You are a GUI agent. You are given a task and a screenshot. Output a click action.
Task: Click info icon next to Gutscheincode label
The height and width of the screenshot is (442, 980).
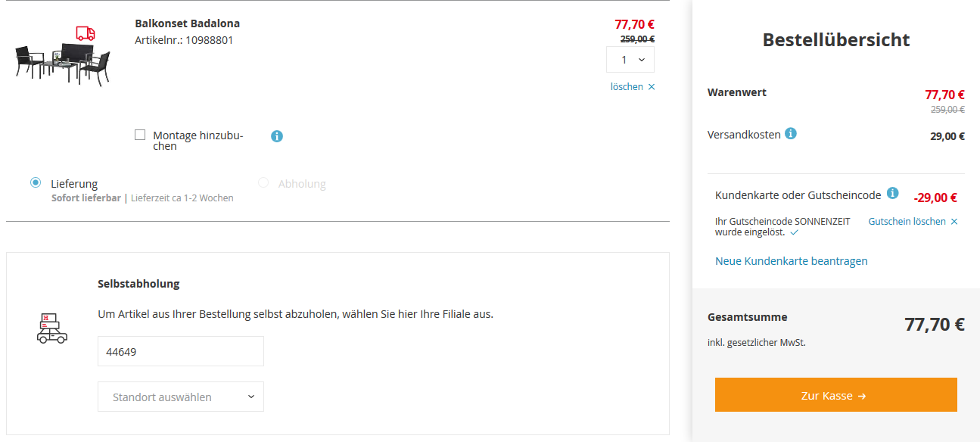coord(893,194)
